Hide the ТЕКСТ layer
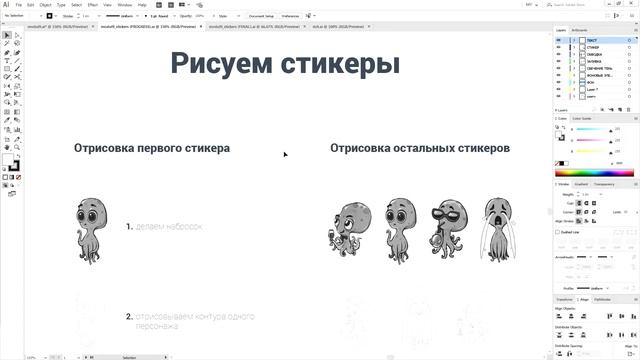The height and width of the screenshot is (360, 640). [558, 40]
